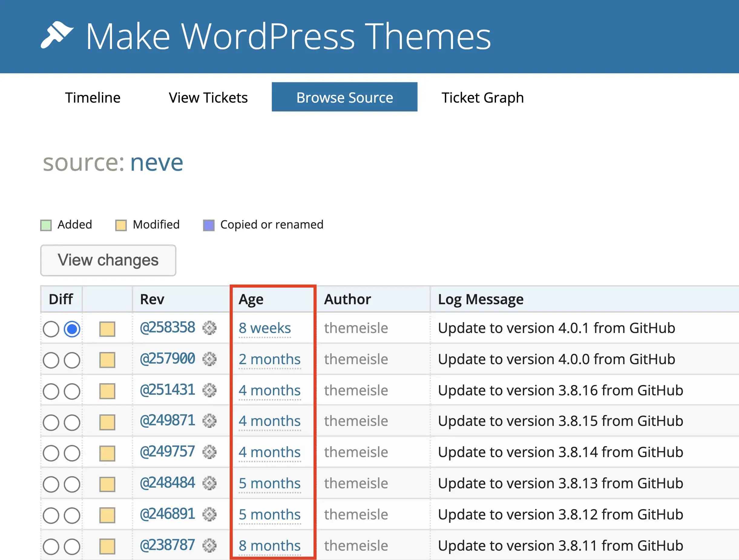Open revision @246891 link
The height and width of the screenshot is (560, 739).
coord(167,514)
